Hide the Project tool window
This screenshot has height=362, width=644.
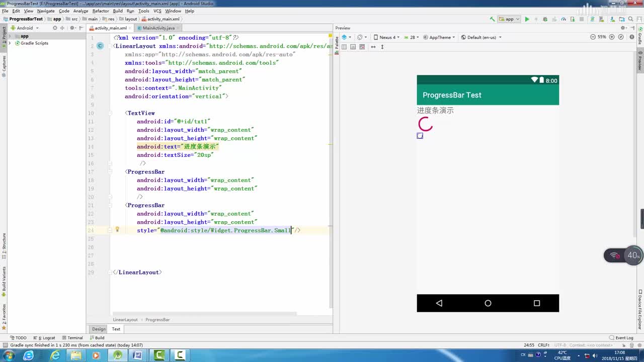pos(81,28)
